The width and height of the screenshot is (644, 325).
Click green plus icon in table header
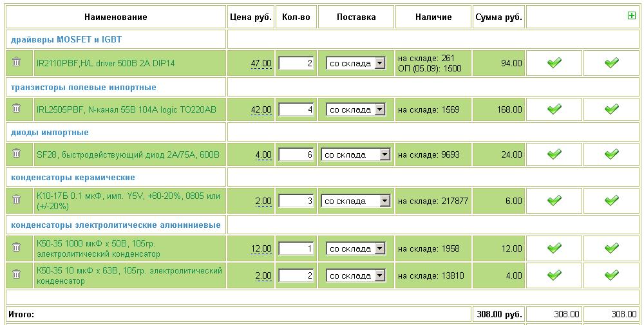(631, 16)
